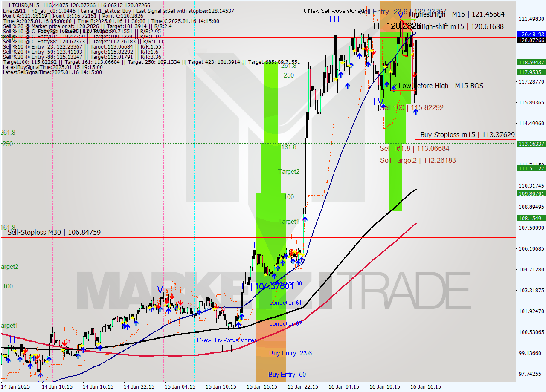546x392 pixels.
Task: Click the 'Buy-Stoploss m15 | 113.37629' label
Action: pyautogui.click(x=468, y=135)
